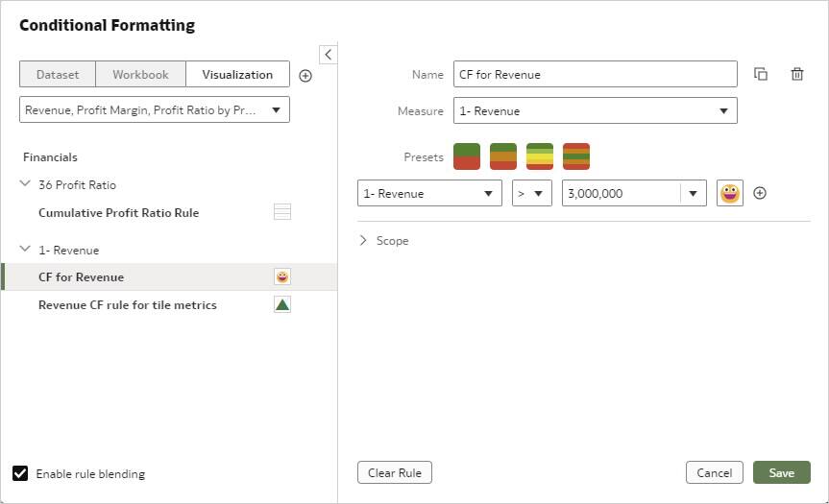
Task: Open the visualization selector dropdown
Action: 155,110
